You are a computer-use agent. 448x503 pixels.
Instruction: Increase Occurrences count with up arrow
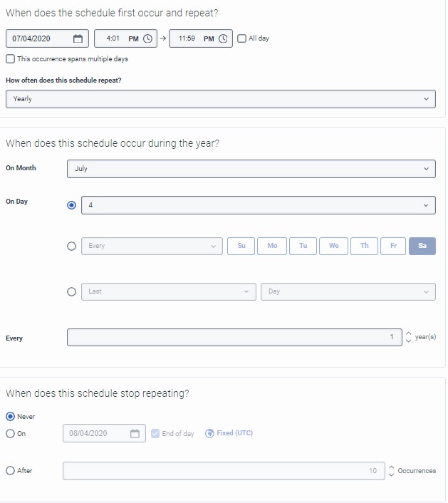point(391,467)
